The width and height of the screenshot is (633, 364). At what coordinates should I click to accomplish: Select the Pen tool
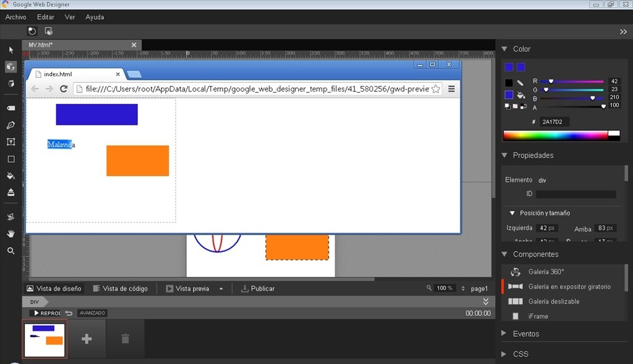11,125
